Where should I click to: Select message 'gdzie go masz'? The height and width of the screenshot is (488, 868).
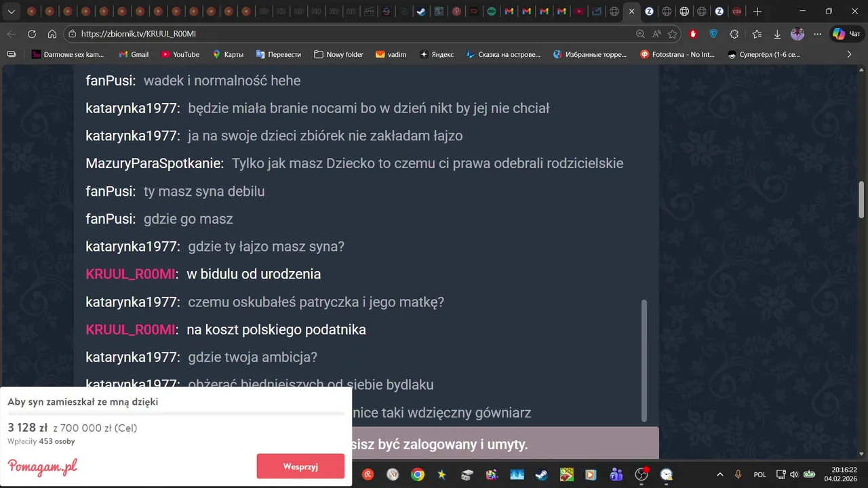(189, 219)
